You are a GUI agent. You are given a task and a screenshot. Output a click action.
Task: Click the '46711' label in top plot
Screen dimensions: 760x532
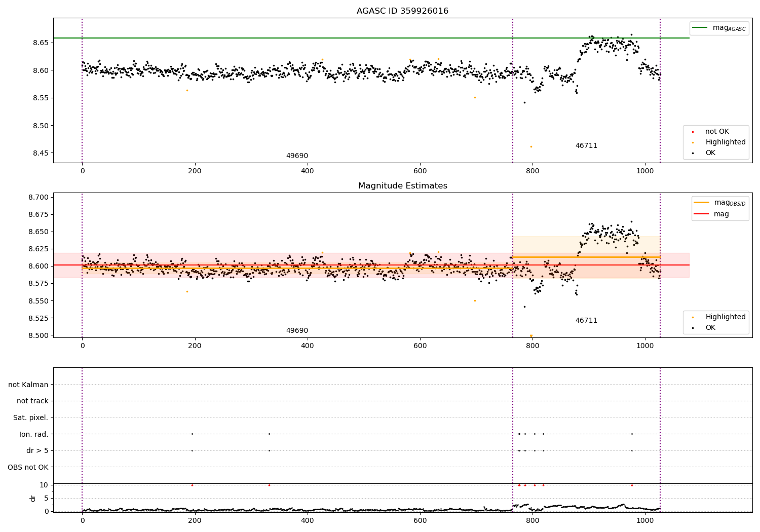pyautogui.click(x=586, y=146)
